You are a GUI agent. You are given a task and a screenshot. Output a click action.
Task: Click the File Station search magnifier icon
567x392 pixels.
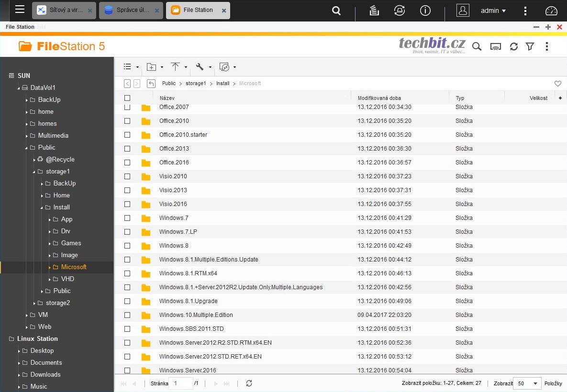pyautogui.click(x=477, y=46)
